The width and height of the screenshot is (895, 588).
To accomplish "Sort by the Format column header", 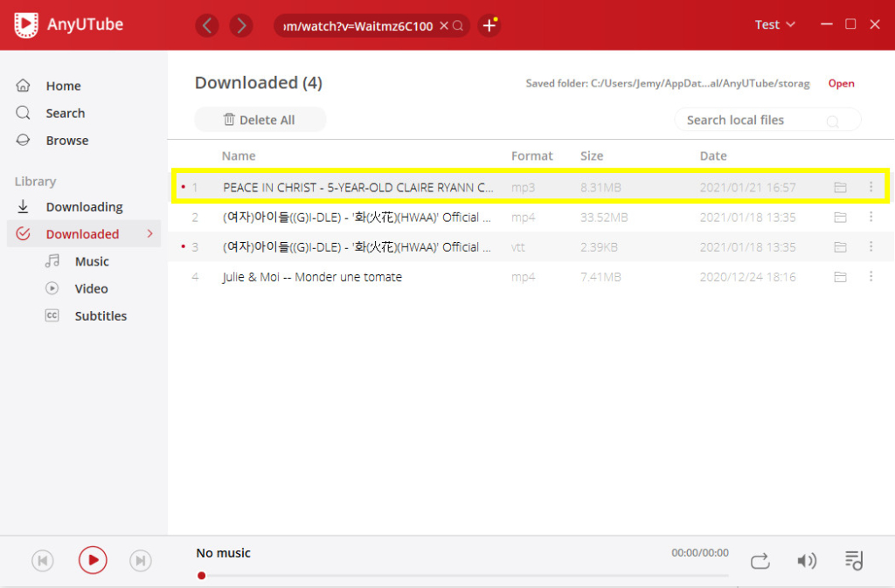I will pos(532,156).
